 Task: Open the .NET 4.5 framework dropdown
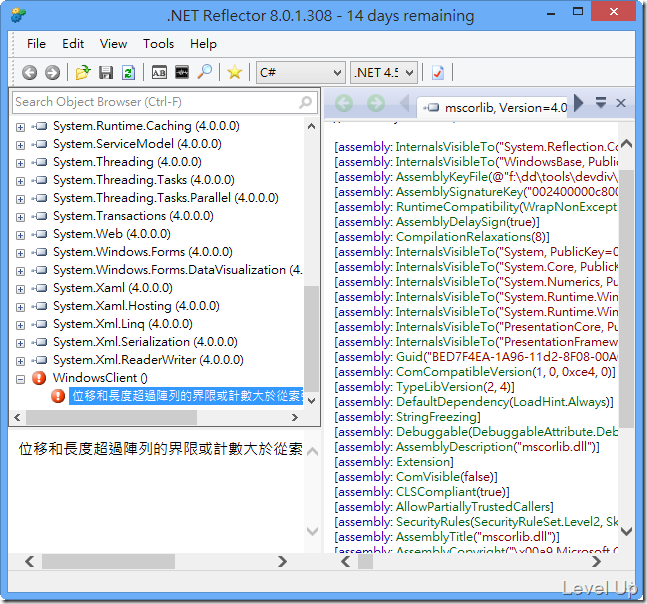coord(384,73)
